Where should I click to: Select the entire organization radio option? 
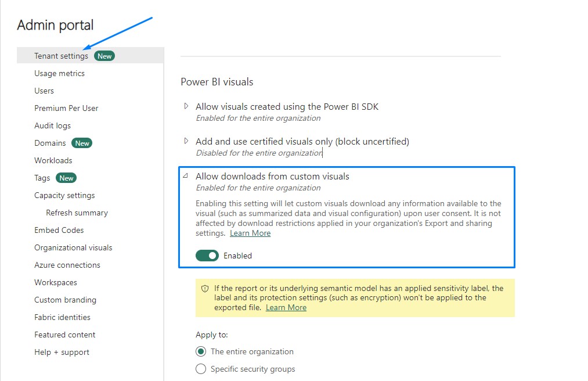click(x=201, y=351)
